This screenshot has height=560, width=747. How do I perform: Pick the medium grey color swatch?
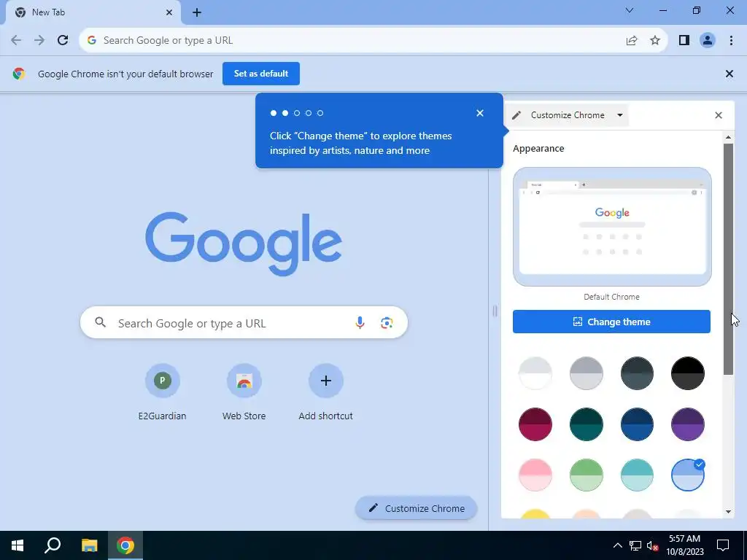(586, 373)
